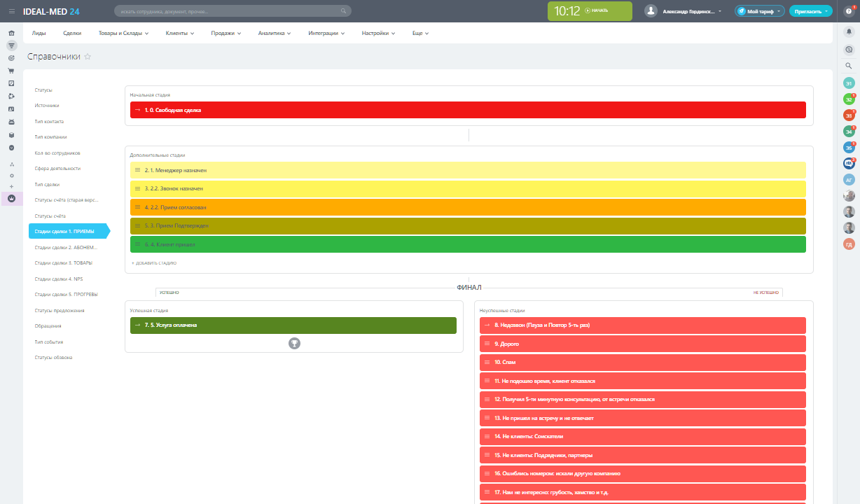Go to the Сделки tab

72,34
